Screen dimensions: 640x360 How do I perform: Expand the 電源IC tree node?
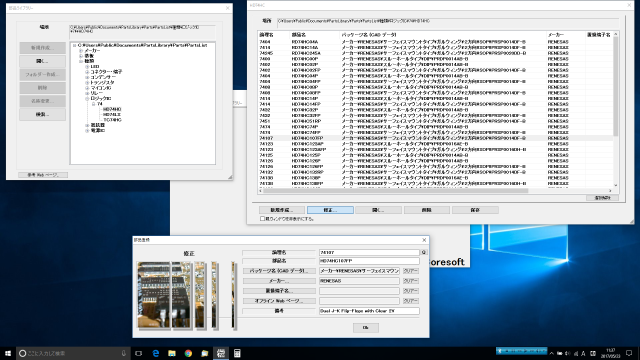pos(87,131)
